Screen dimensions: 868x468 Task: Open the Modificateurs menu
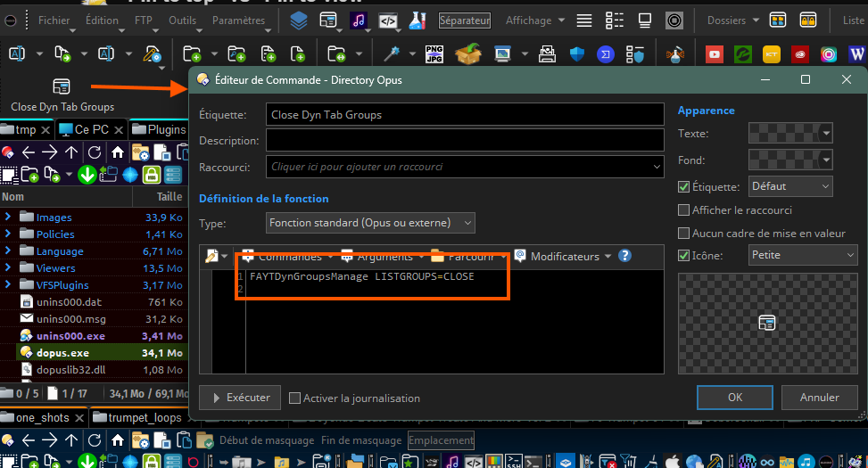[x=563, y=256]
